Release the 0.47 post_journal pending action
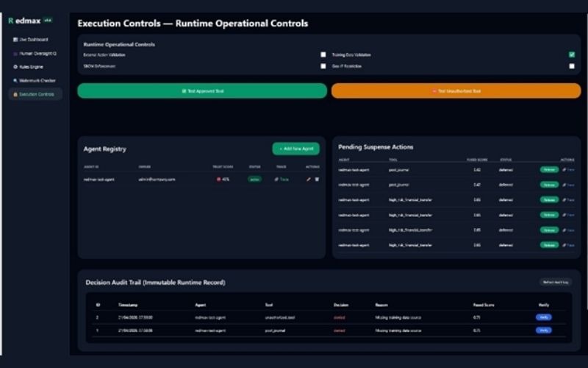Image resolution: width=588 pixels, height=368 pixels. click(x=549, y=185)
